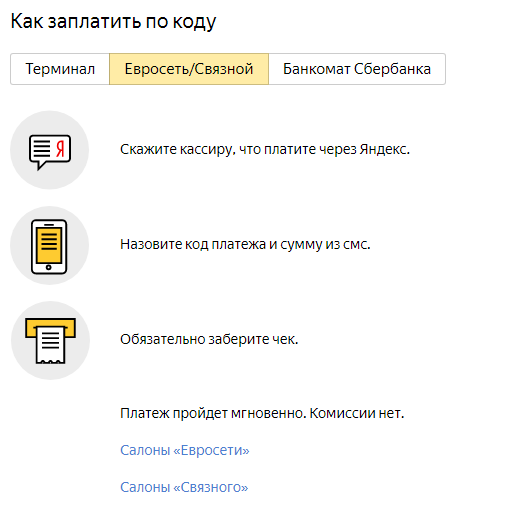The image size is (524, 530).
Task: Switch to the Терминал tab
Action: (60, 69)
